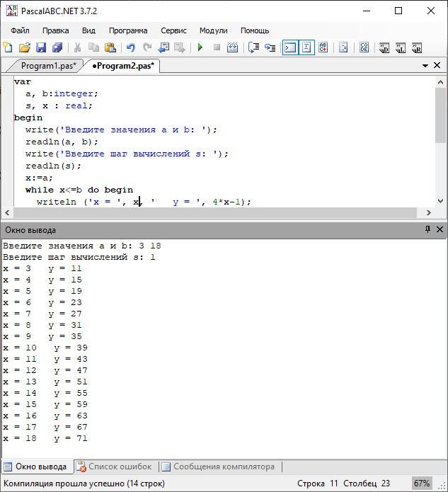Viewport: 448px width, 492px height.
Task: Open the Сервис menu
Action: [x=173, y=30]
